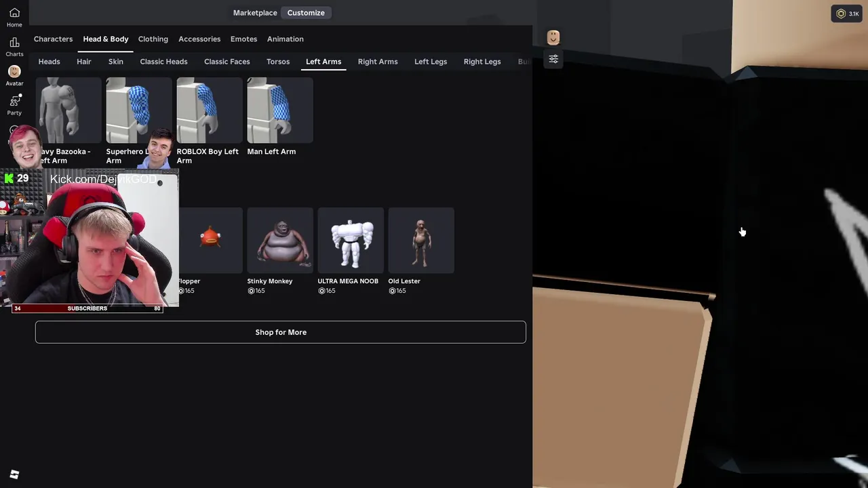Select the Heads subcategory
The image size is (868, 488).
pyautogui.click(x=49, y=62)
